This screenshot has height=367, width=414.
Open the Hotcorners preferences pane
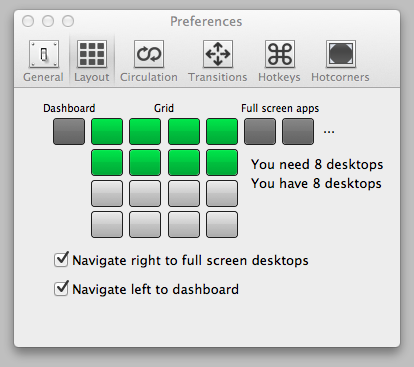click(340, 61)
